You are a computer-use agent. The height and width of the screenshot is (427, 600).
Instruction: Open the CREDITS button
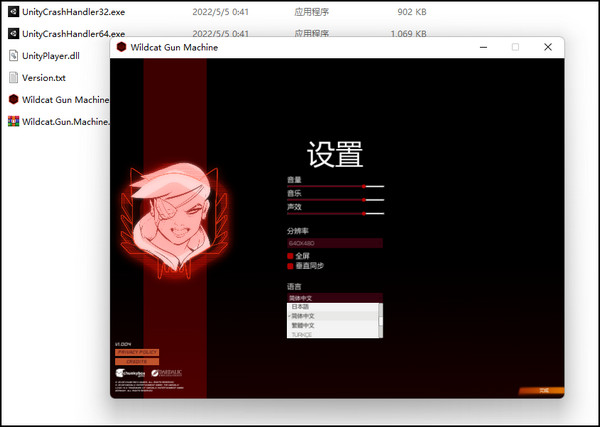coord(137,362)
